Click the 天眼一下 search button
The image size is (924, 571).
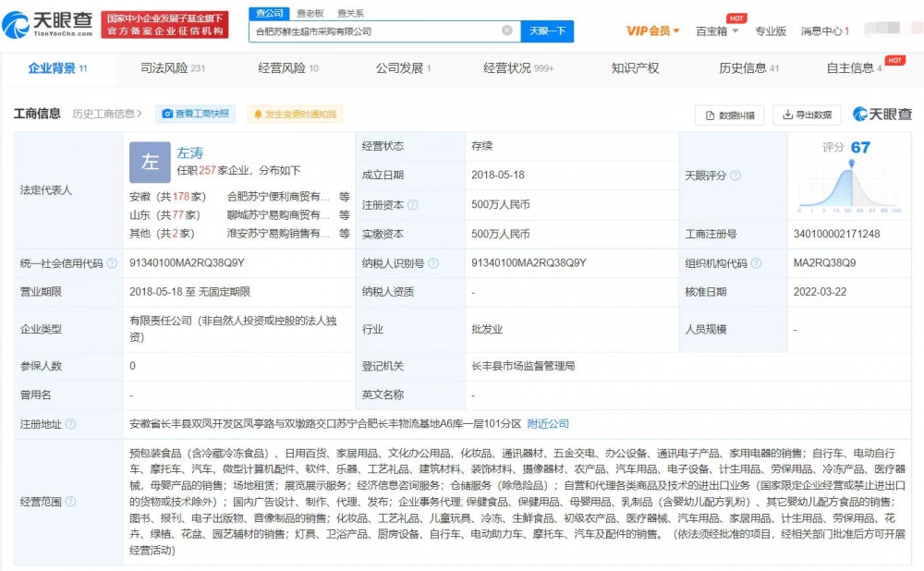point(547,31)
